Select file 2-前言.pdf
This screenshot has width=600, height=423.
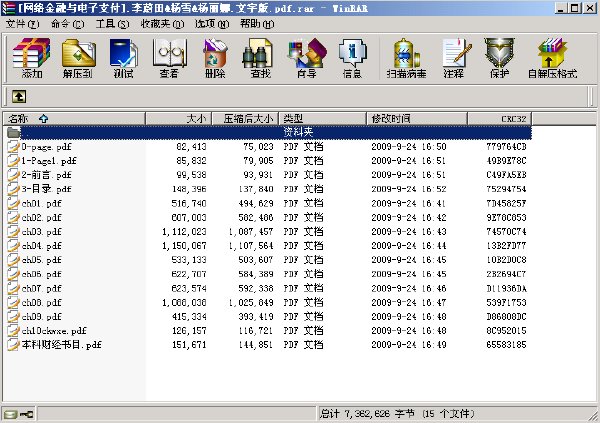point(46,175)
